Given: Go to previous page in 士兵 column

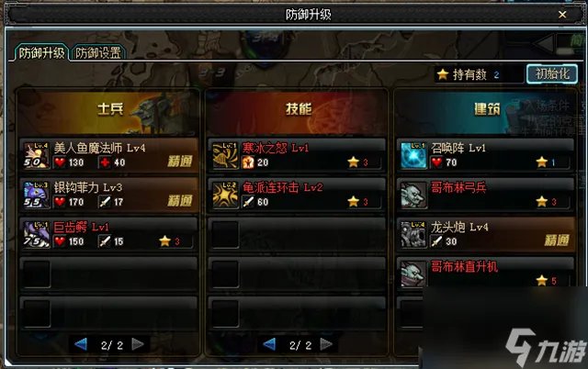Looking at the screenshot, I should (81, 344).
